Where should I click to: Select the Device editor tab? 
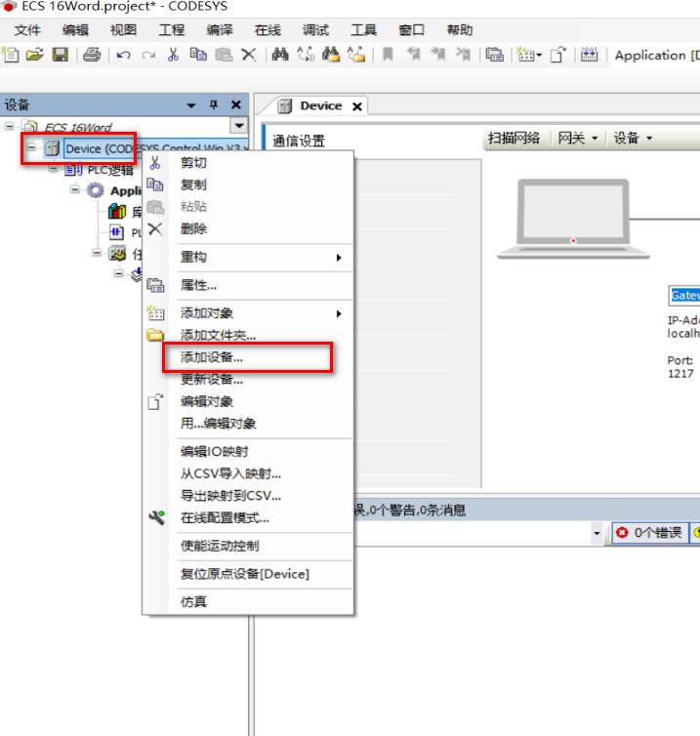coord(321,106)
